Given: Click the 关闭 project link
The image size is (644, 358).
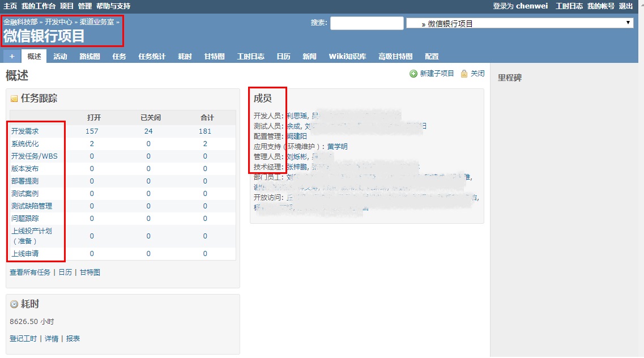Looking at the screenshot, I should tap(477, 74).
